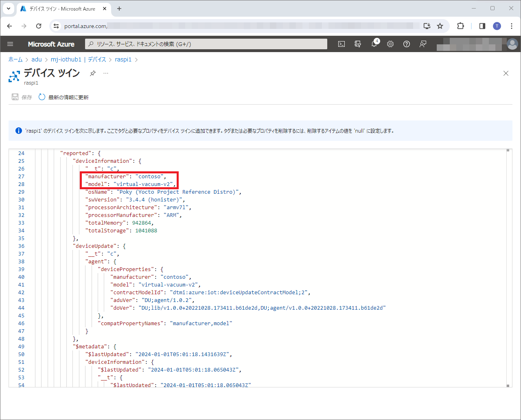Click the "doVer" key on line 44

[121, 308]
